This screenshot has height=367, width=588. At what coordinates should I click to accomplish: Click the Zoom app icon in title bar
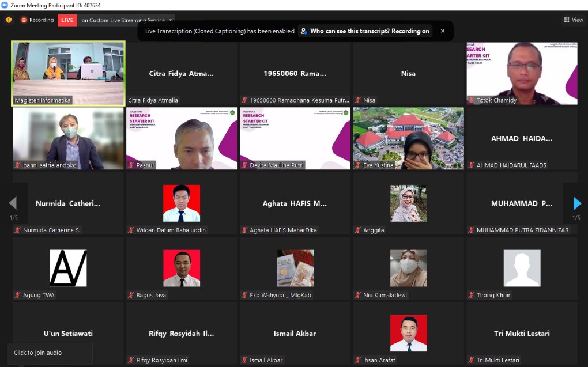click(5, 5)
